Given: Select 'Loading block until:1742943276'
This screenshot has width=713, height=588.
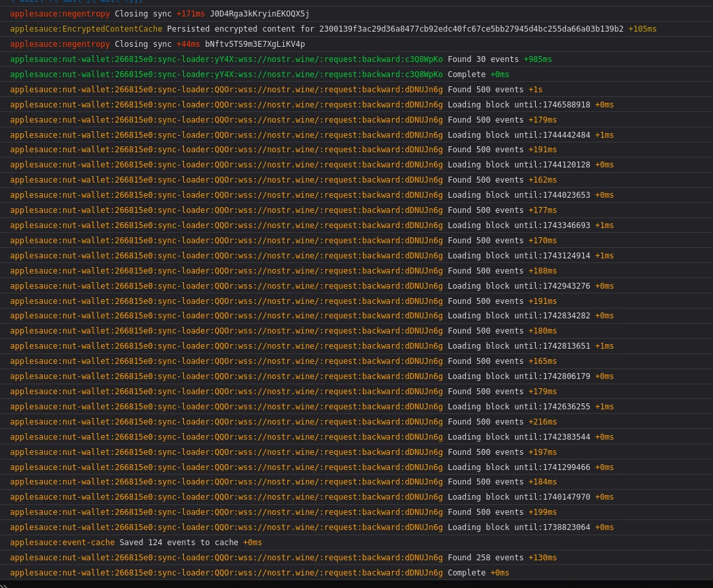Looking at the screenshot, I should tap(519, 286).
